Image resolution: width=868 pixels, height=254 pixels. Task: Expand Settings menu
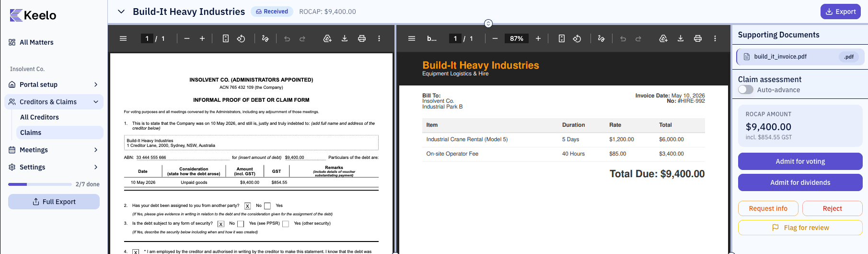pyautogui.click(x=54, y=167)
